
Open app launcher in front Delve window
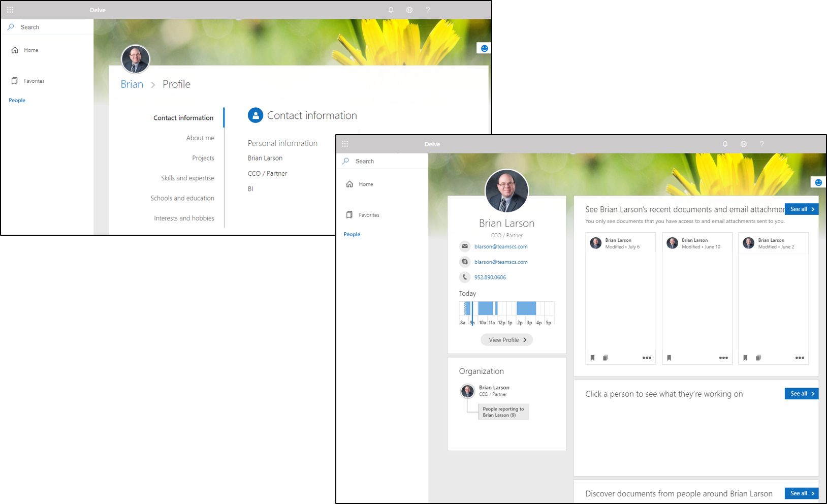point(345,144)
